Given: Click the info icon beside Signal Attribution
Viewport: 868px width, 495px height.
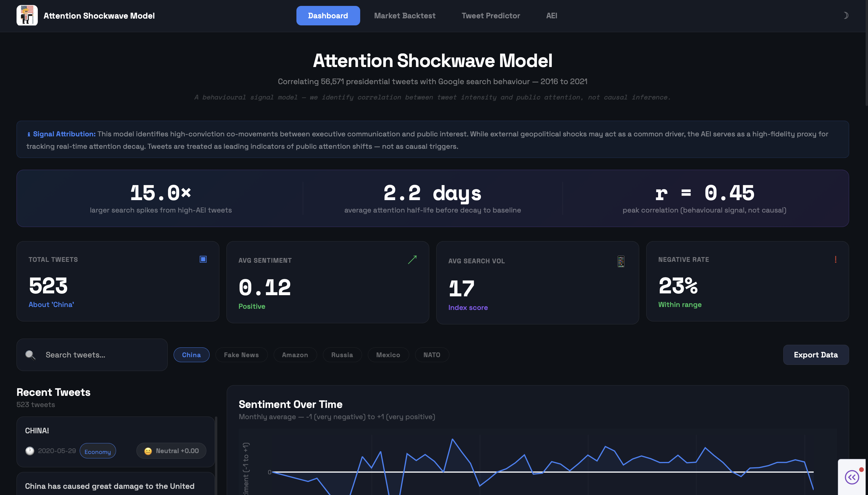Looking at the screenshot, I should (x=29, y=134).
